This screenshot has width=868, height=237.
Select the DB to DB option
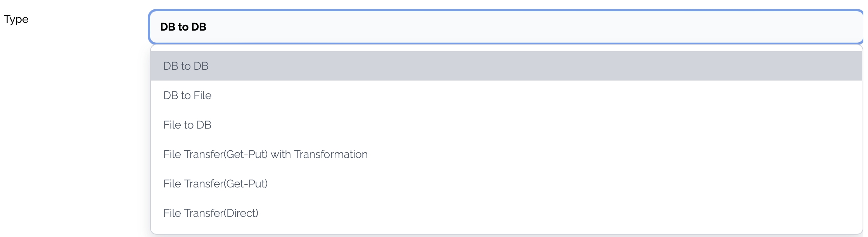186,66
